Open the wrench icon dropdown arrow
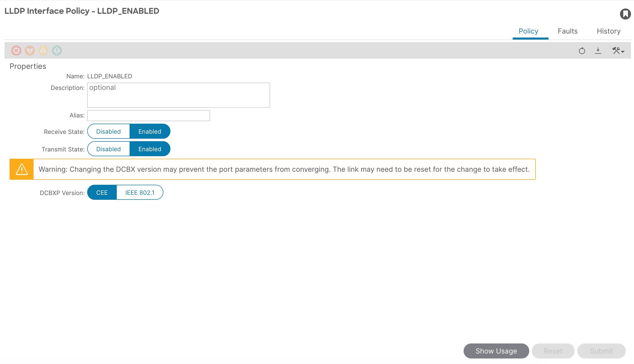634x364 pixels. pos(623,51)
